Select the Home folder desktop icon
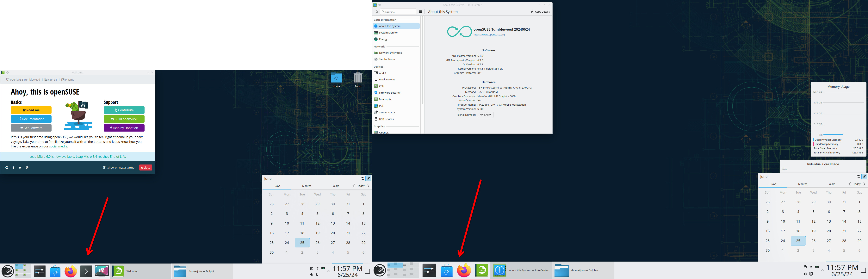868x279 pixels. tap(336, 80)
